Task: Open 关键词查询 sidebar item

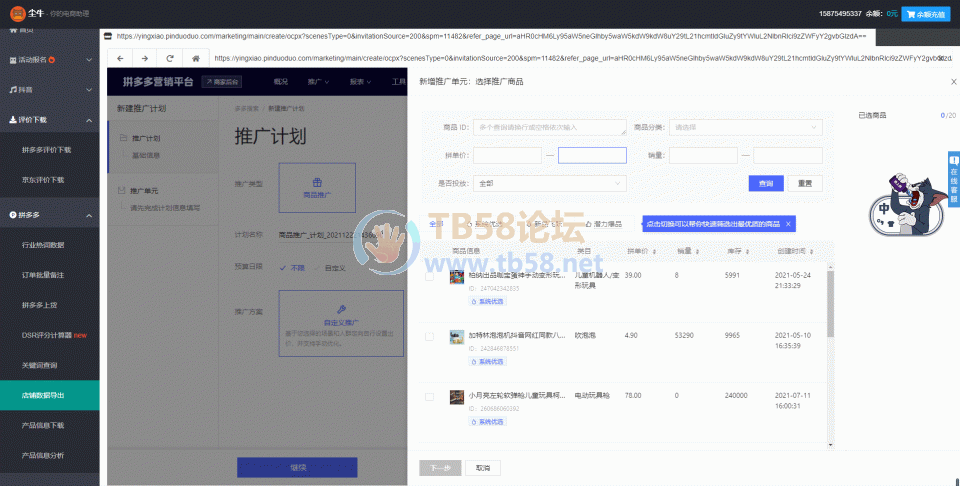Action: pos(39,365)
